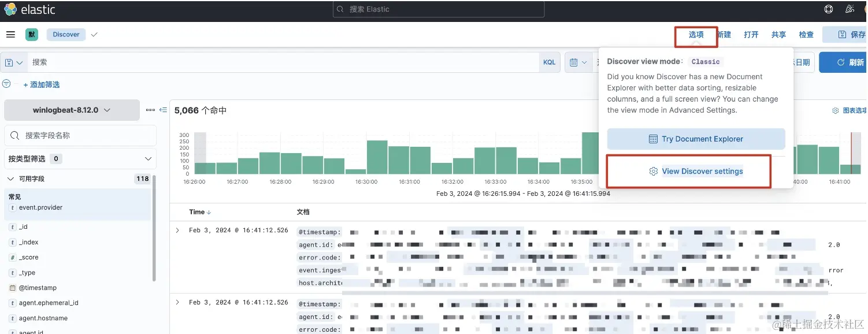Click the event.provider string type icon

tap(12, 207)
